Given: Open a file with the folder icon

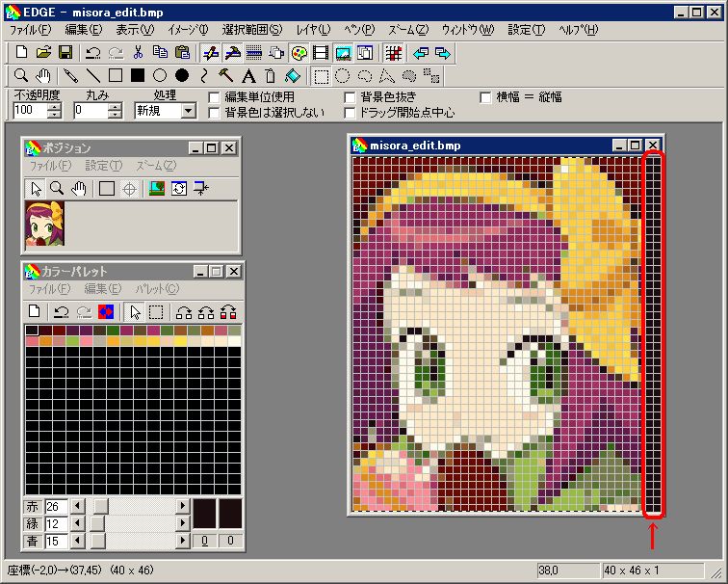Looking at the screenshot, I should click(43, 52).
